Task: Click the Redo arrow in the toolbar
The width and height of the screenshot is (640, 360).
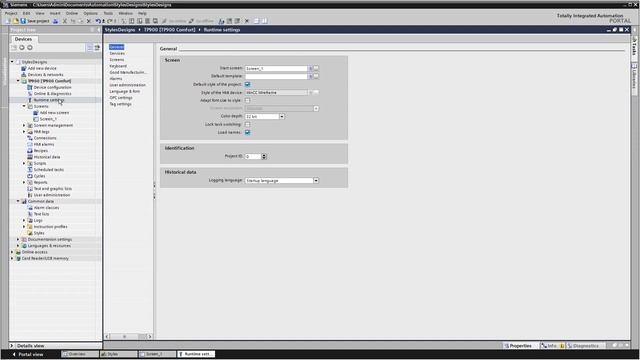Action: pos(109,21)
